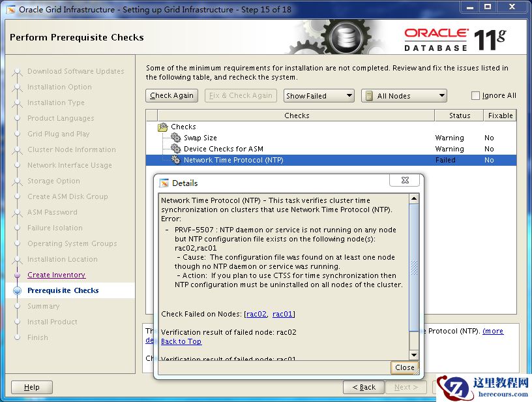Minimize the Oracle Grid Infrastructure window
Image resolution: width=532 pixels, height=402 pixels.
pyautogui.click(x=470, y=7)
